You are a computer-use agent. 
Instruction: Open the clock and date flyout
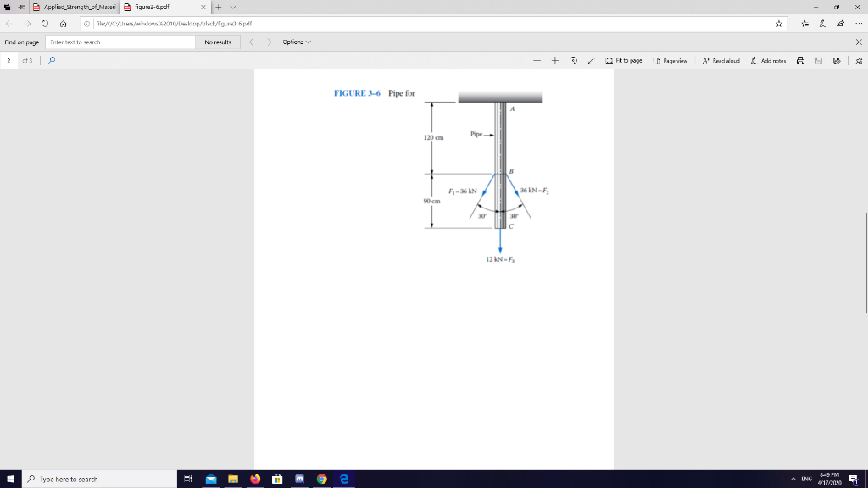coord(829,480)
